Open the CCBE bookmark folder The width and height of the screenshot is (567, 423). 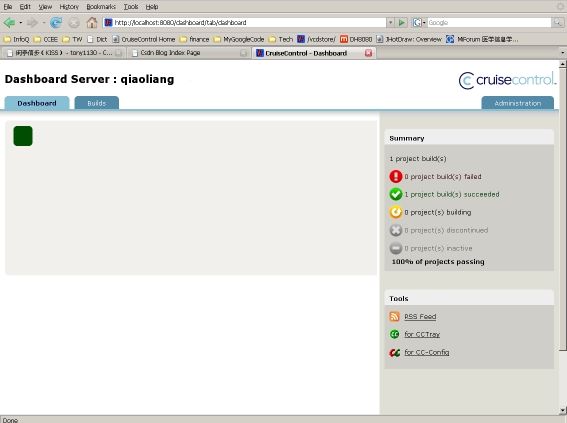(46, 39)
